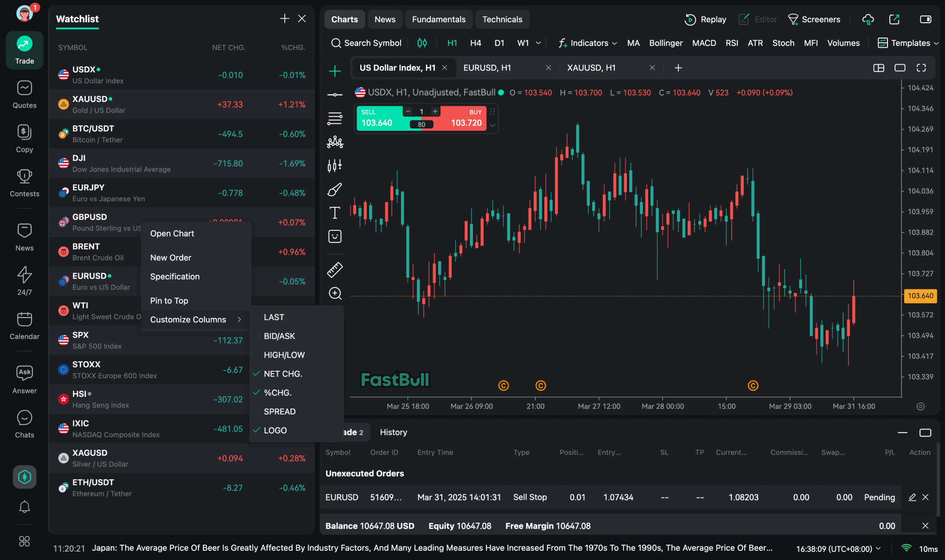Expand the timezone clock dropdown
The image size is (945, 560).
838,549
